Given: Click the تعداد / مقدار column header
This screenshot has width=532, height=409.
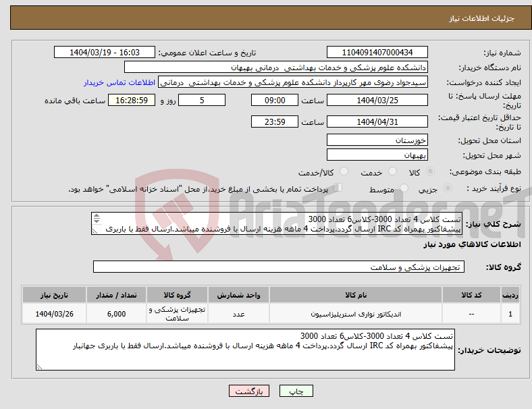Looking at the screenshot, I should point(116,295).
